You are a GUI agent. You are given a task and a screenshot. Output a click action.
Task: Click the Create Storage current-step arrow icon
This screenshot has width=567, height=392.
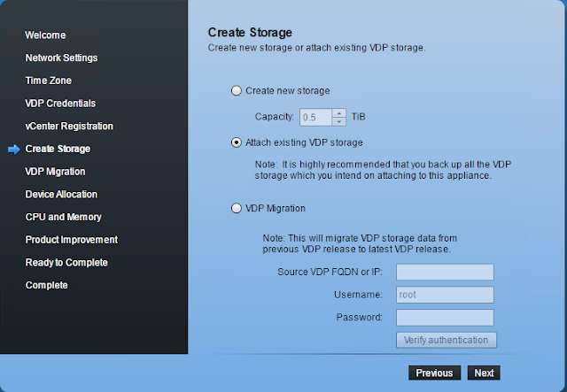click(13, 149)
